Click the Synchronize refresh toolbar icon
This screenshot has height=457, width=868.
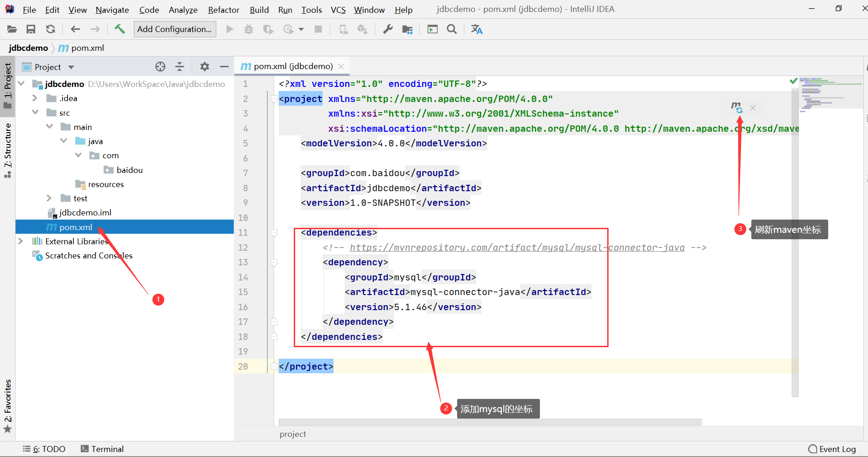click(50, 29)
